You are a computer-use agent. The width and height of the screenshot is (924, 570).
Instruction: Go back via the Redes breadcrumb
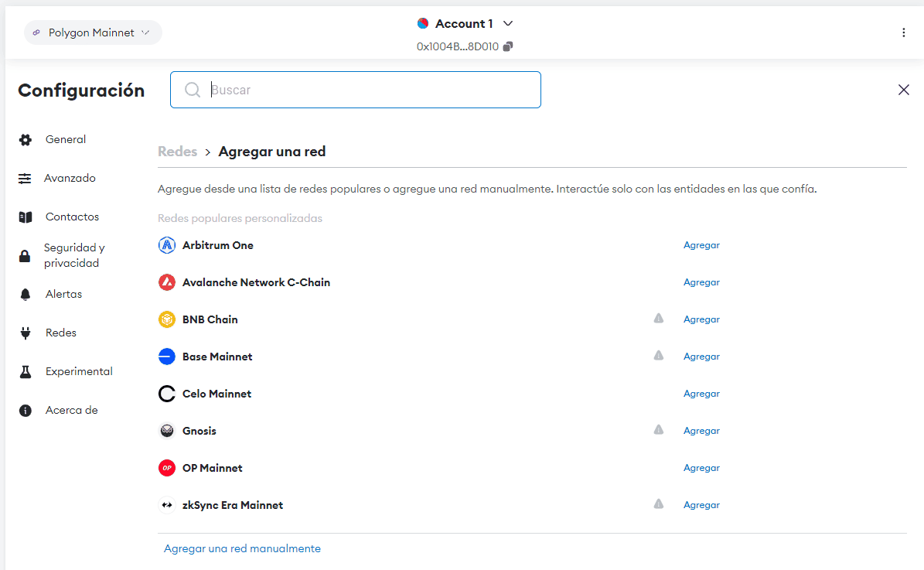click(x=177, y=152)
